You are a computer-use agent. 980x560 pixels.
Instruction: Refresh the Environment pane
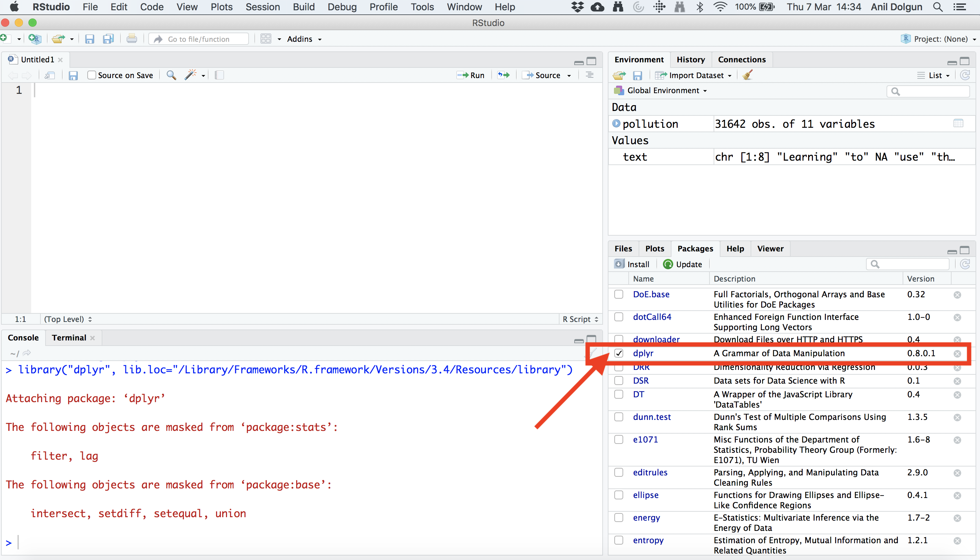965,75
